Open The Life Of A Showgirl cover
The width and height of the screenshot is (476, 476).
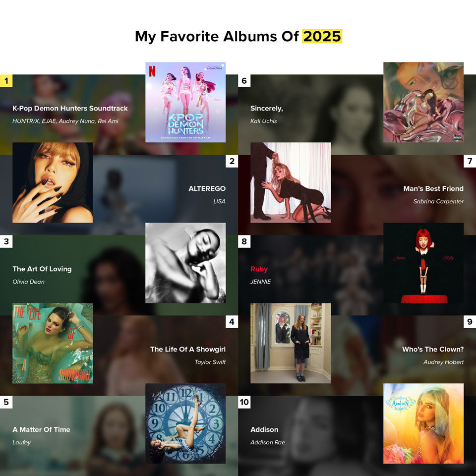click(53, 343)
